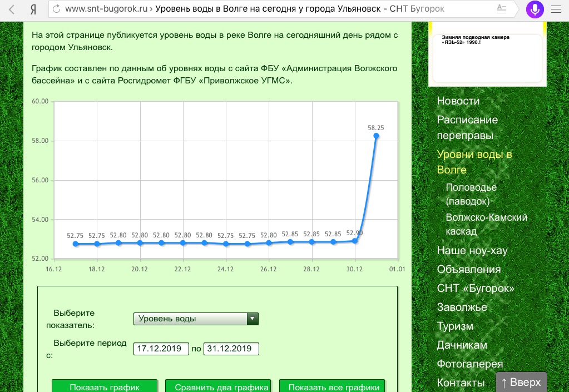Click the '01.01' x-axis date label

click(x=397, y=269)
